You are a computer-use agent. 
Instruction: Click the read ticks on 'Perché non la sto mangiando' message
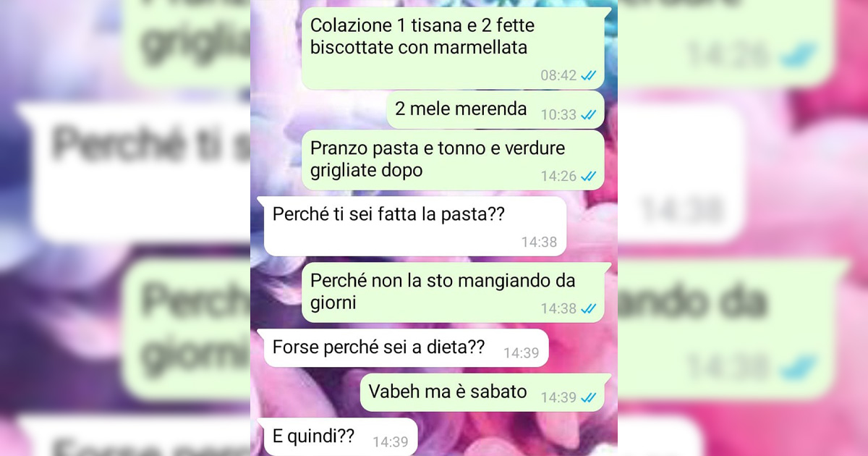pyautogui.click(x=588, y=309)
